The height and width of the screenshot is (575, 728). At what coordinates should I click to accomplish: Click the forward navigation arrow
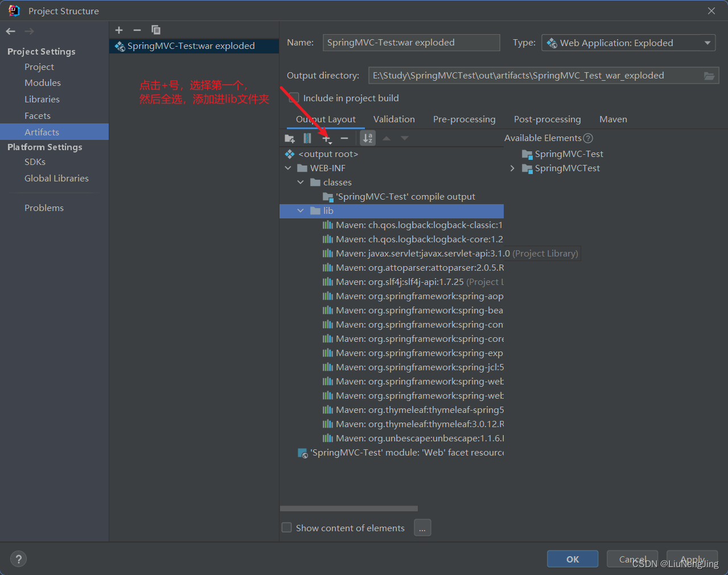coord(30,31)
